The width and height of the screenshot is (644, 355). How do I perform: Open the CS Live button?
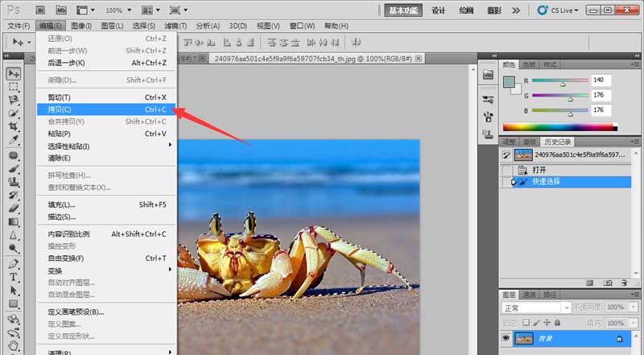coord(558,10)
